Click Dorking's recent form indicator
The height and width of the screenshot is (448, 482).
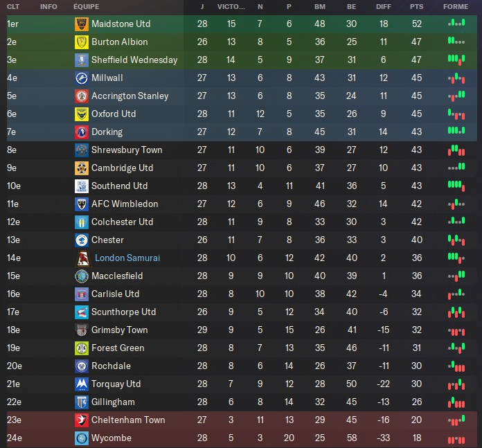point(456,131)
